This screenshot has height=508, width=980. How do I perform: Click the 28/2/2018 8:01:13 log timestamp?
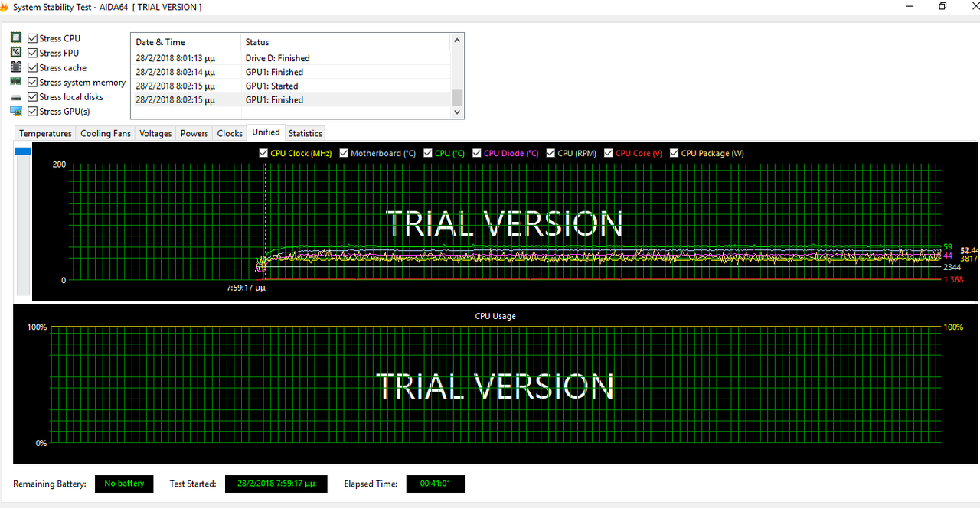(x=175, y=58)
